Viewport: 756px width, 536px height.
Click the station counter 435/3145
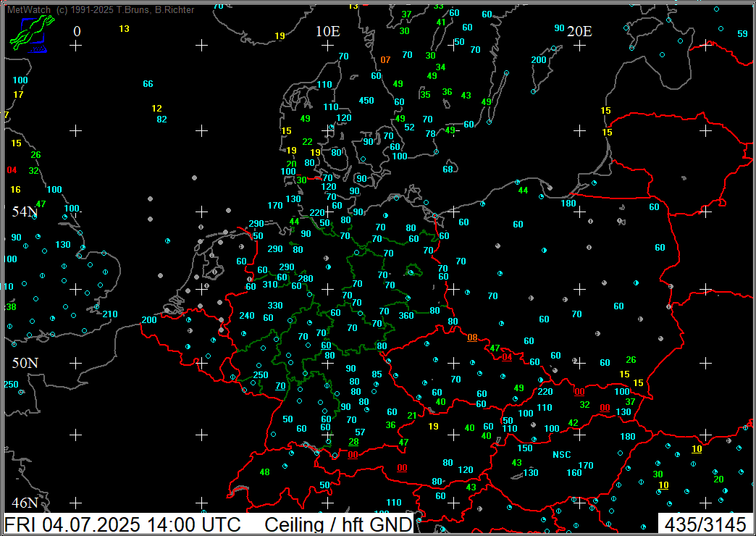tap(705, 524)
